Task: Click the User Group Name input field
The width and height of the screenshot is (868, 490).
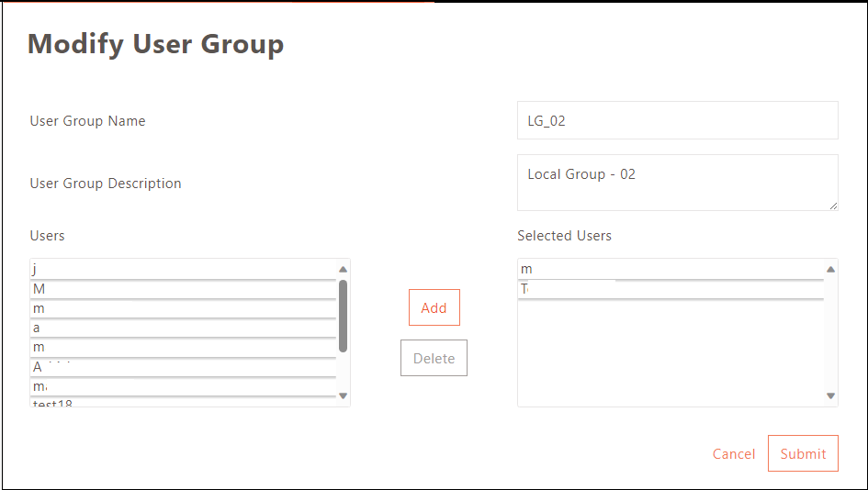Action: point(677,120)
